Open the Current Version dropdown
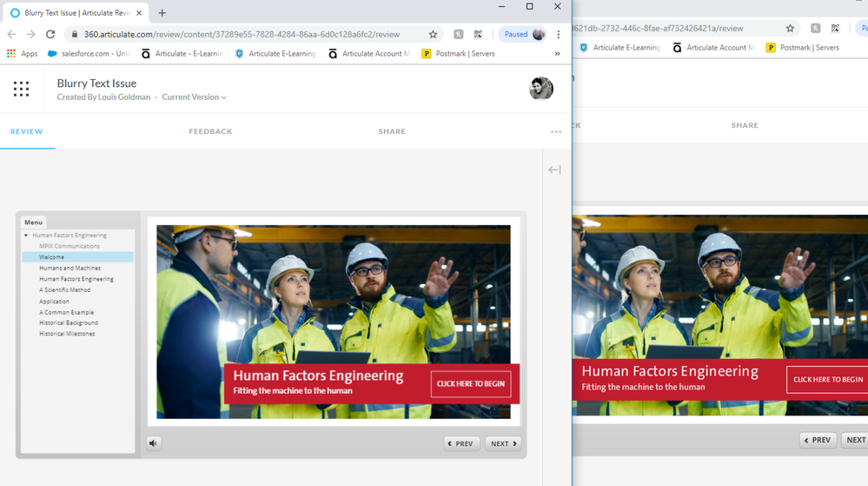The width and height of the screenshot is (868, 486). 194,97
